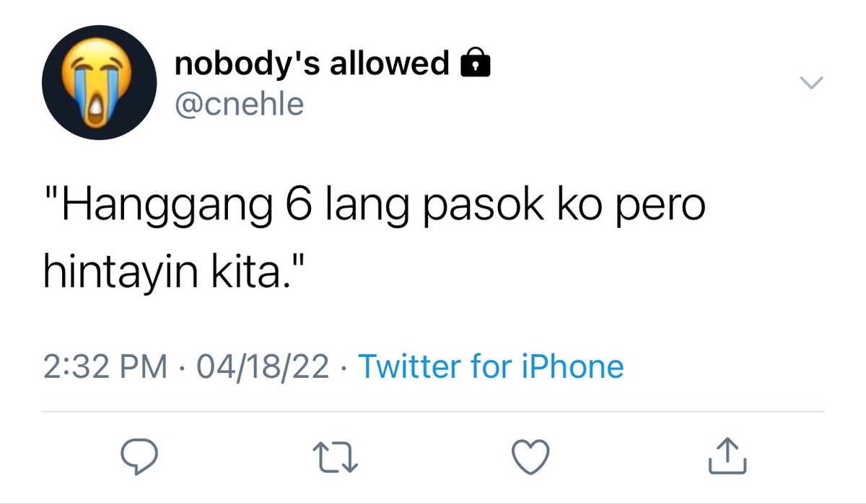Visit the @cnehle handle
The width and height of the screenshot is (866, 504).
[240, 105]
